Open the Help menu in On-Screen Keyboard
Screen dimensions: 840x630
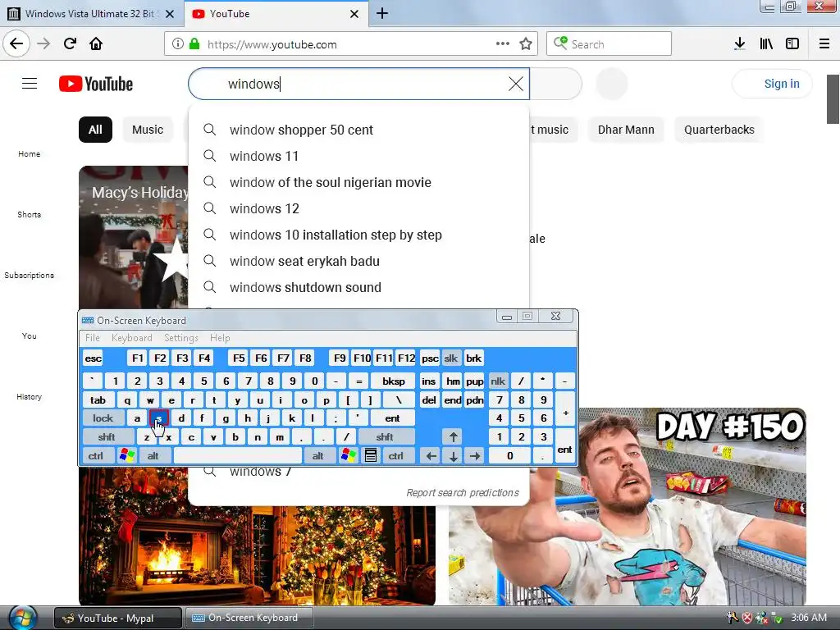pyautogui.click(x=220, y=338)
